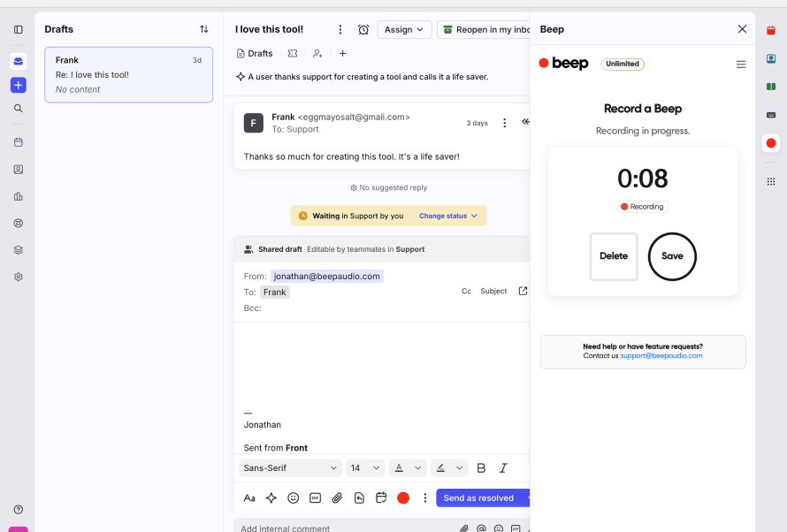
Task: Add a new tab with plus icon
Action: click(x=343, y=53)
